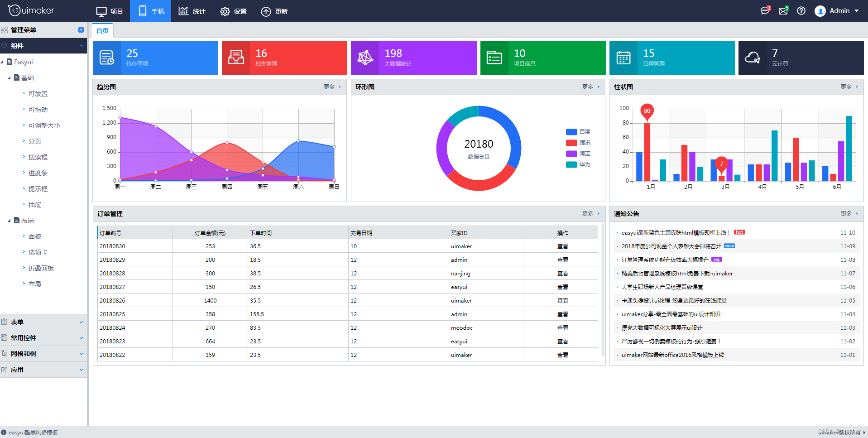This screenshot has width=868, height=438.
Task: Open the mail envelope notifications icon
Action: click(x=783, y=11)
